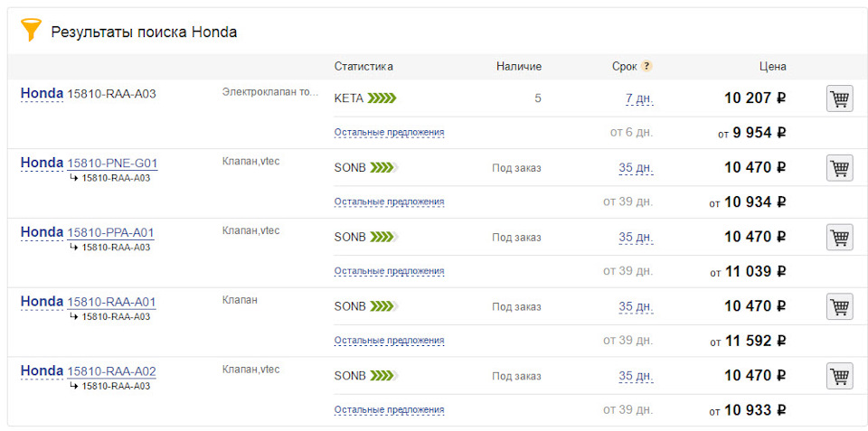Click Клапан description in 15810-RAA-A01 row
This screenshot has width=868, height=431.
point(240,300)
